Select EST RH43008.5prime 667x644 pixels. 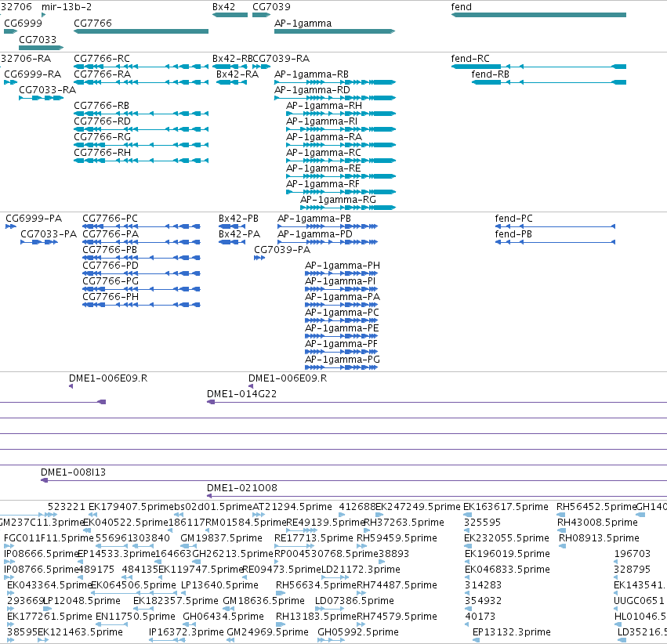tap(598, 523)
